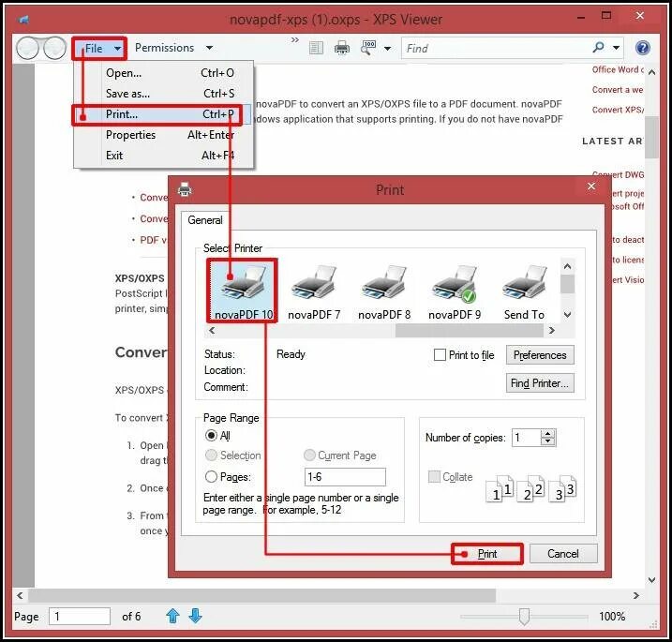Click printer list right scroll arrow
Screen dimensions: 672x642
pos(552,331)
